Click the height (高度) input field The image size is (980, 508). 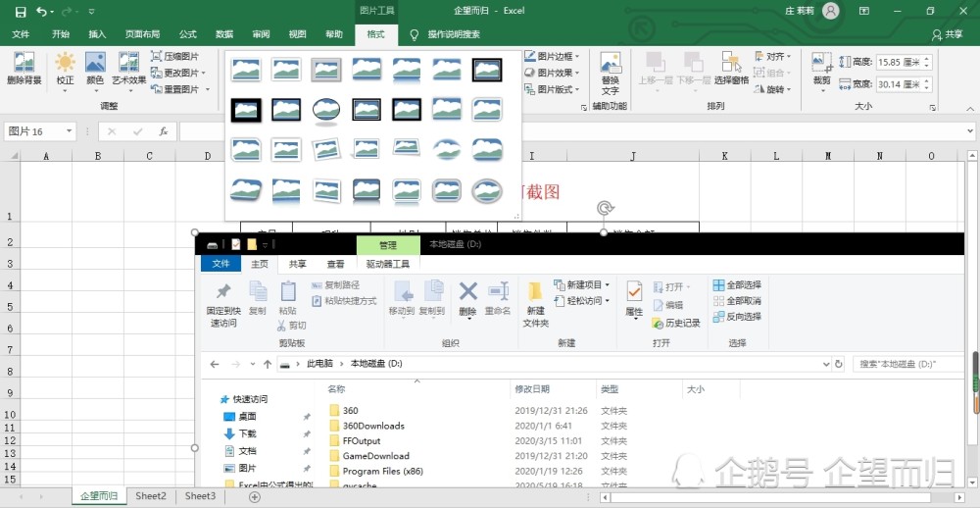(899, 62)
